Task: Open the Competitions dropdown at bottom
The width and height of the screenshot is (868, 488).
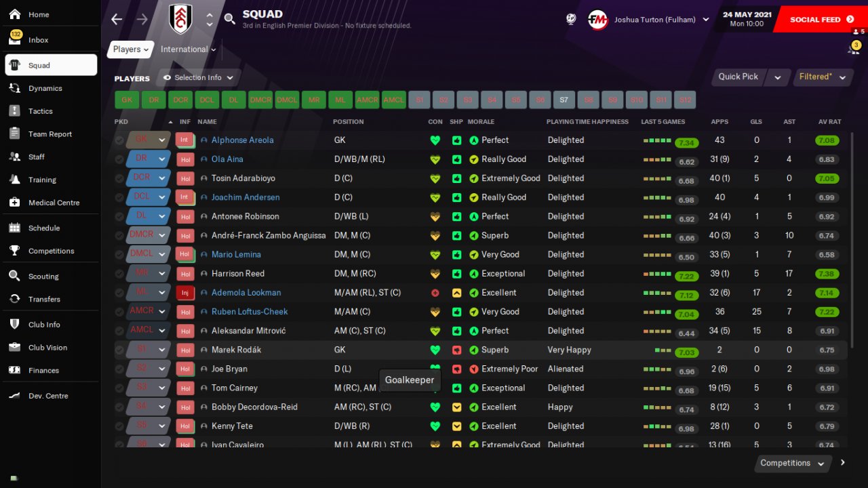Action: tap(793, 464)
